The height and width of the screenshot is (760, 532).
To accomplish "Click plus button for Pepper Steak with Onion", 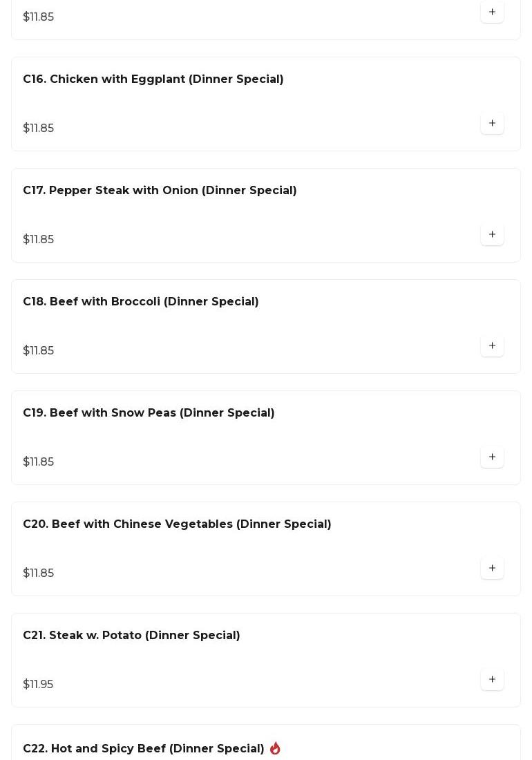I will 492,235.
